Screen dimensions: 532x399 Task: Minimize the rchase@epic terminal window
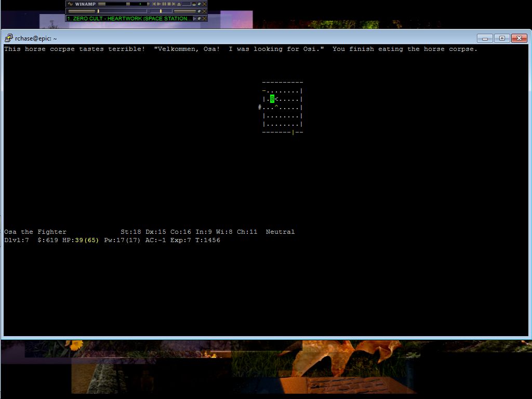point(484,38)
